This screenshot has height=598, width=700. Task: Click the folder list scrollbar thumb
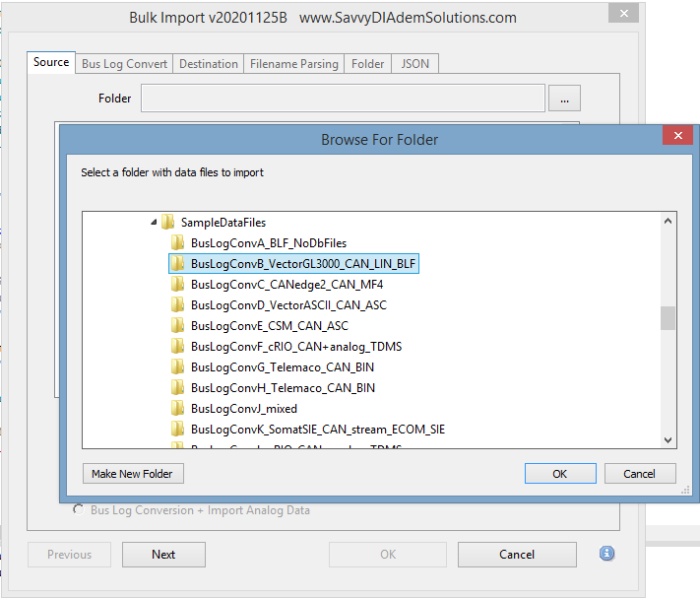[x=668, y=318]
